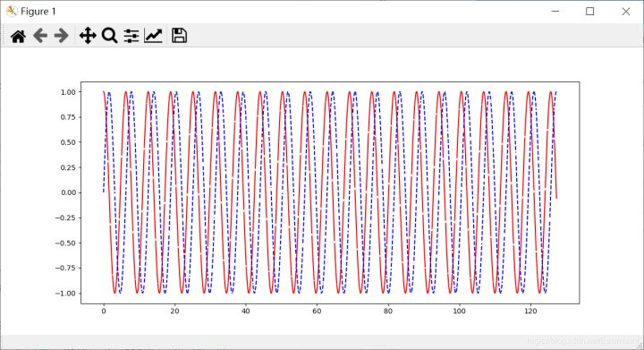Save the figure with the floppy icon

click(179, 36)
